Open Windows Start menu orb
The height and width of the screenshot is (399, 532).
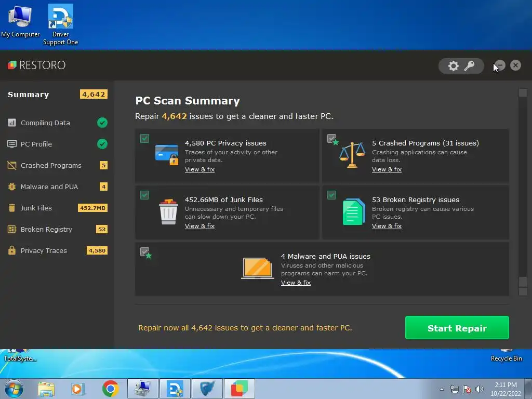pyautogui.click(x=14, y=389)
